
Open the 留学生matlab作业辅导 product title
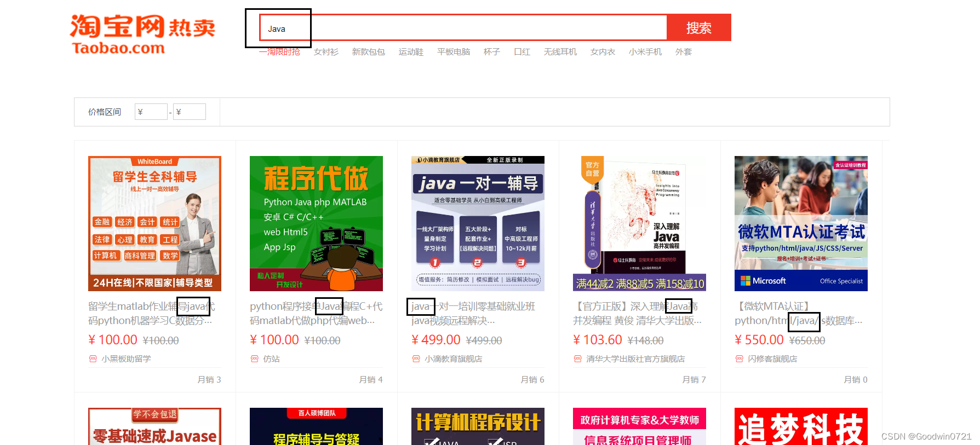(152, 314)
